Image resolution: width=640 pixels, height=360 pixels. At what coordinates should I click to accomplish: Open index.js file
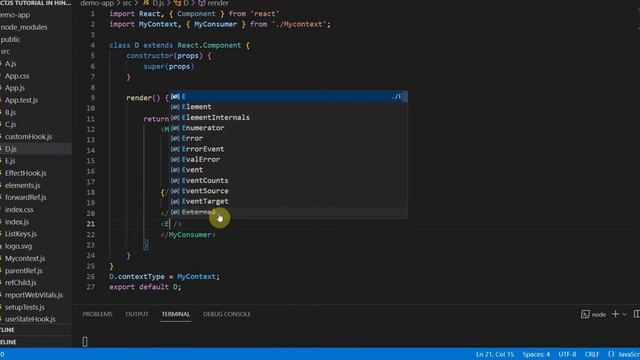(17, 222)
